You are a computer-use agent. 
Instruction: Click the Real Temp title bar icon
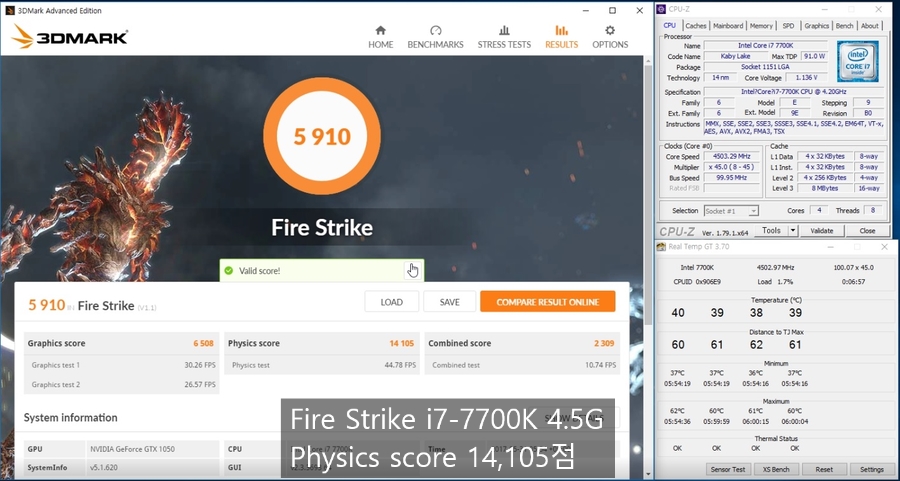tap(661, 247)
